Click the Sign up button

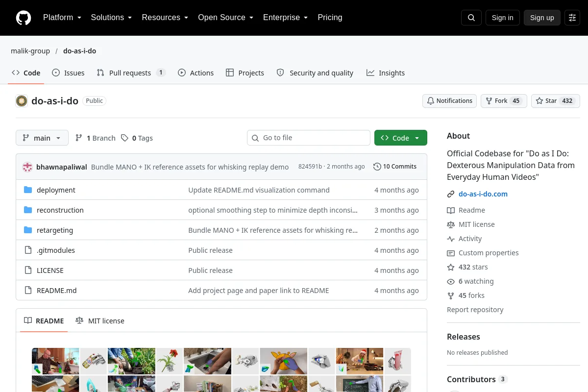542,18
